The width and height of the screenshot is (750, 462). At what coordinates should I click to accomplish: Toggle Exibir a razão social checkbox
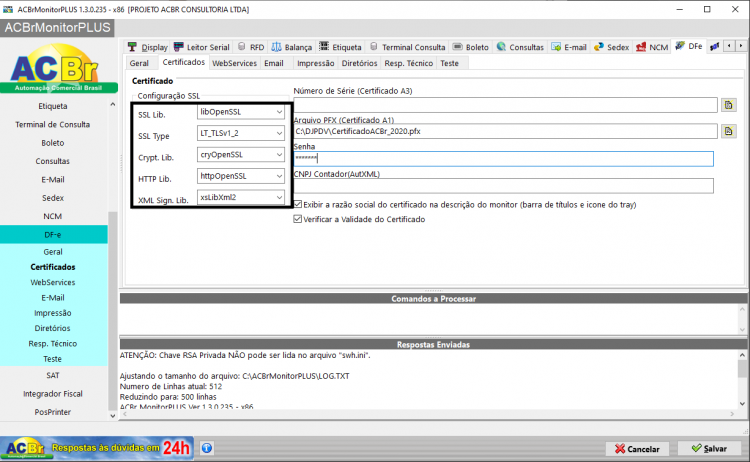tap(298, 204)
